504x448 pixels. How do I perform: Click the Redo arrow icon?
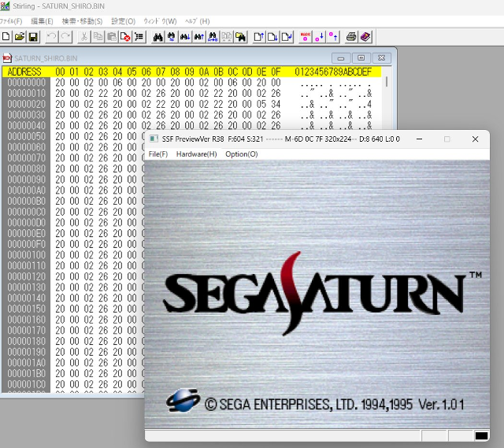tap(65, 37)
